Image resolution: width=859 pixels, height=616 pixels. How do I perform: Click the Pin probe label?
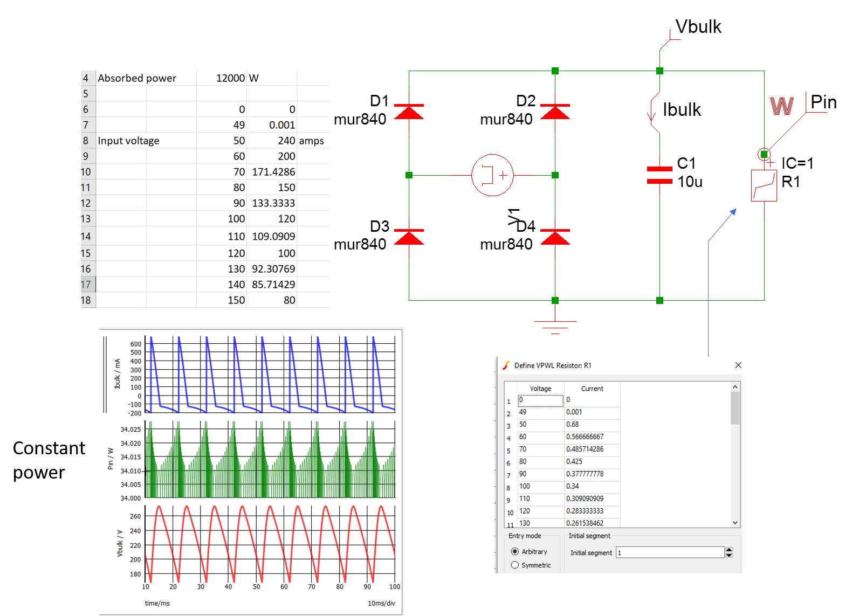coord(823,102)
